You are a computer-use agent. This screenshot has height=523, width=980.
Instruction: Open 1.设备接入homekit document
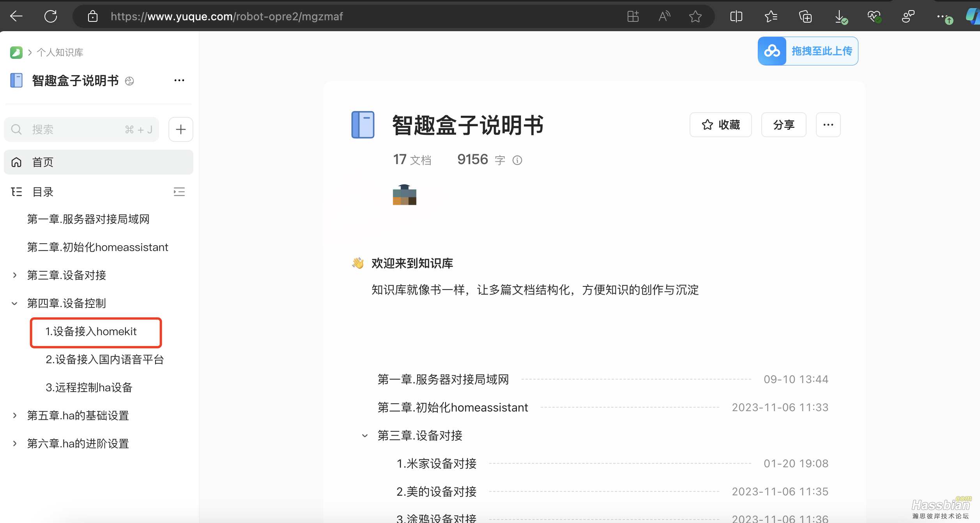click(91, 331)
